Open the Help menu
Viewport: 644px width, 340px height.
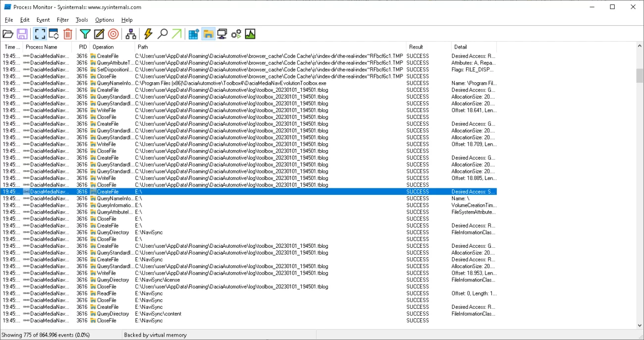coord(127,20)
